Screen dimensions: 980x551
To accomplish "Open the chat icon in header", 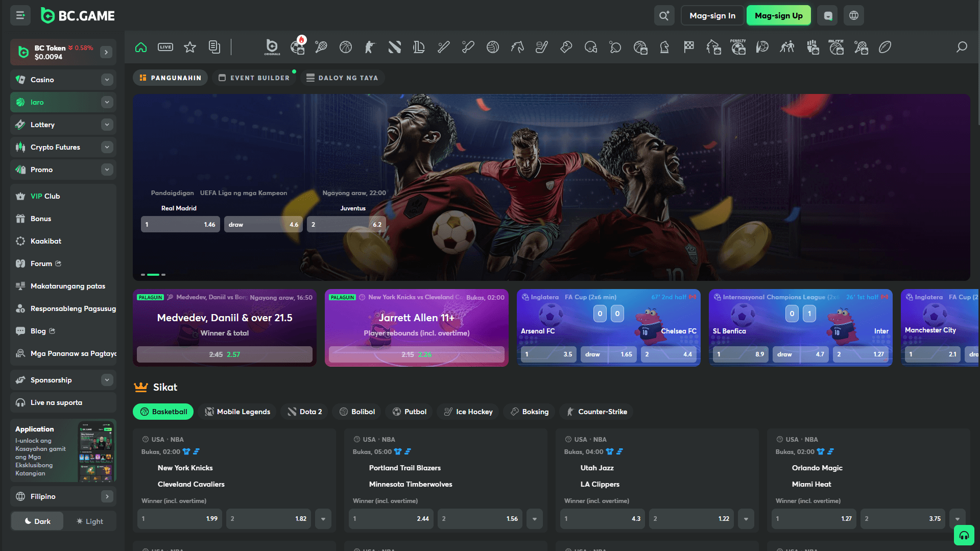I will click(x=828, y=15).
